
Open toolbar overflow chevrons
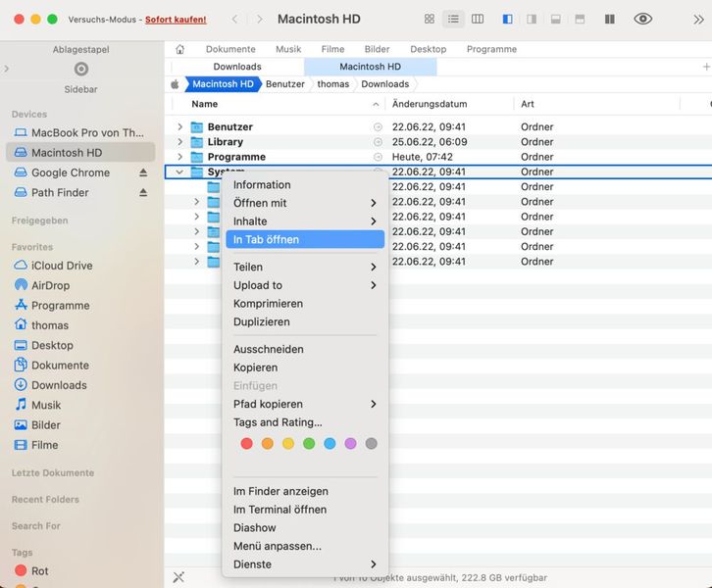tap(698, 19)
